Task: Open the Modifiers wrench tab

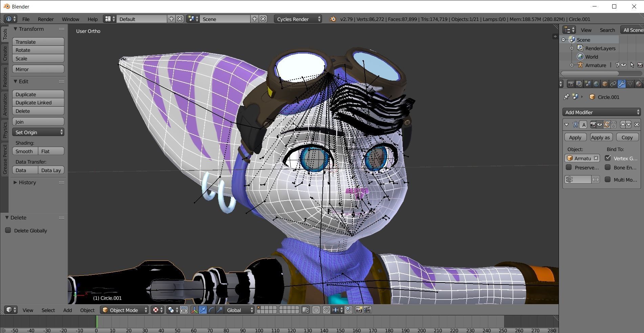Action: pos(622,84)
